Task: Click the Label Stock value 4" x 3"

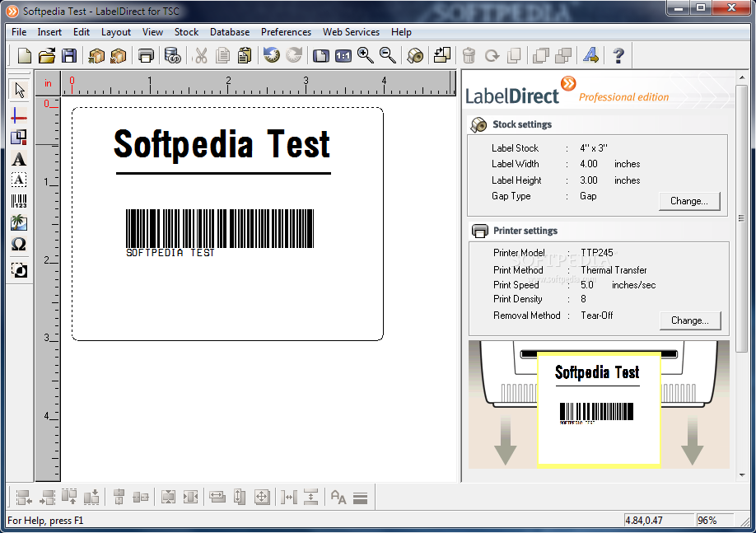Action: pos(594,148)
